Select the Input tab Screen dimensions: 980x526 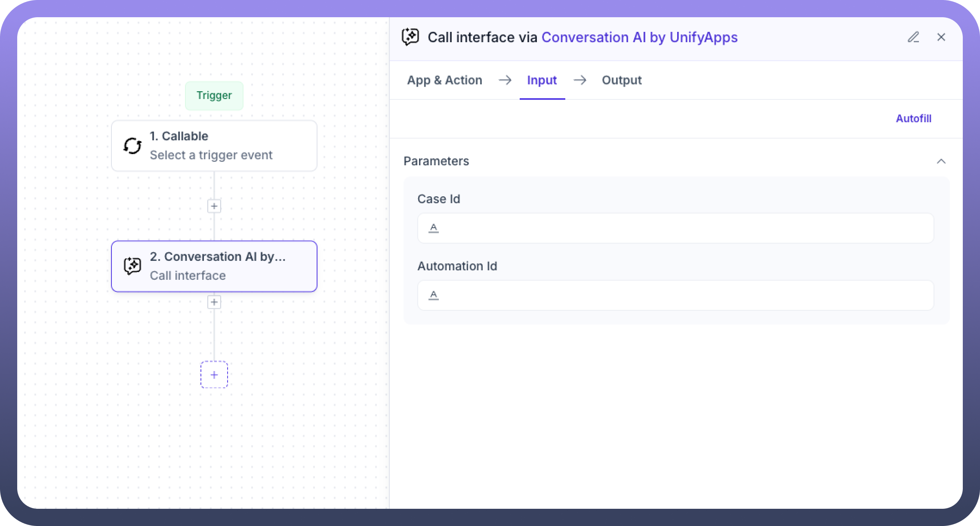tap(542, 80)
